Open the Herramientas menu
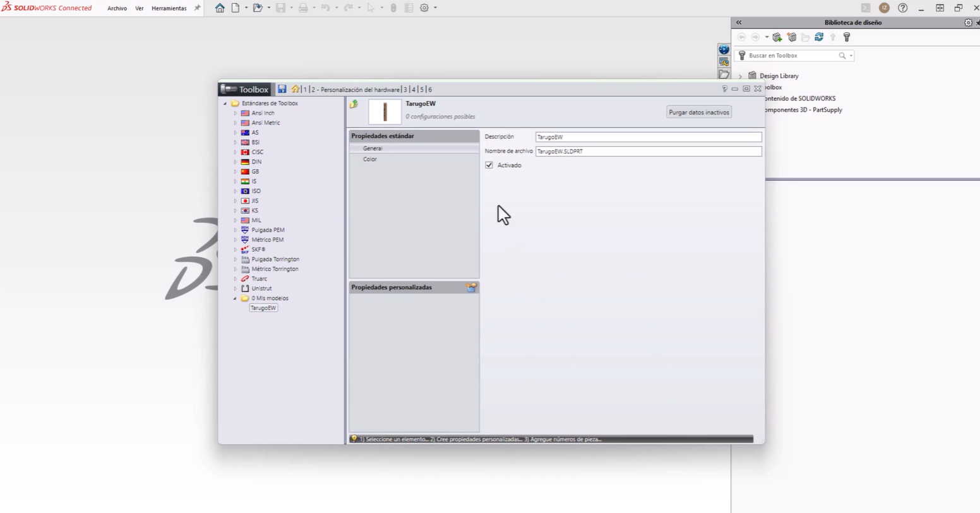Image resolution: width=980 pixels, height=513 pixels. click(x=169, y=8)
